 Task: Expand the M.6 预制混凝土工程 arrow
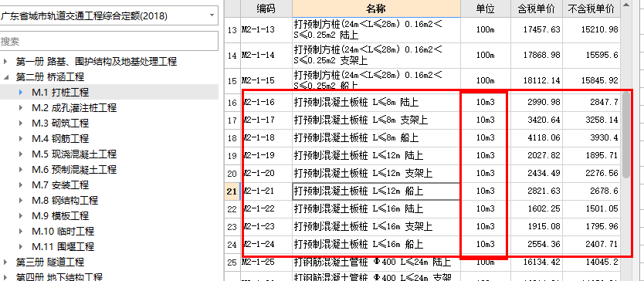point(21,170)
